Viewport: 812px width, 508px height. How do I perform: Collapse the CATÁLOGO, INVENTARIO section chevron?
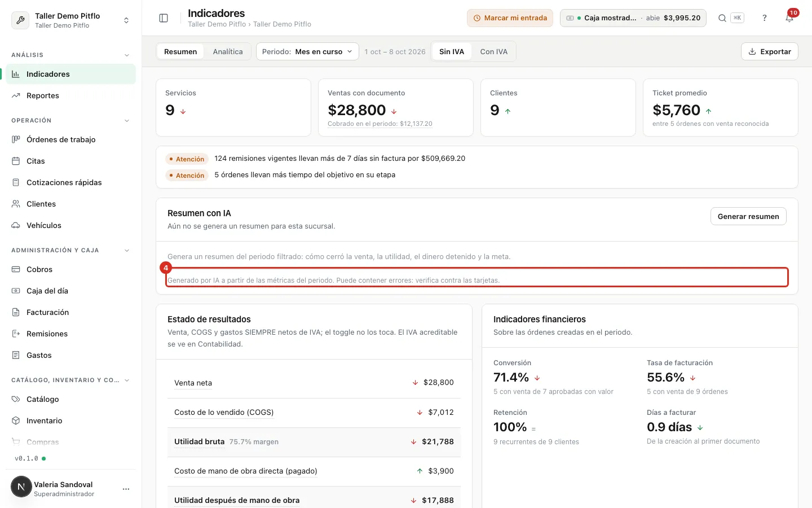(127, 380)
